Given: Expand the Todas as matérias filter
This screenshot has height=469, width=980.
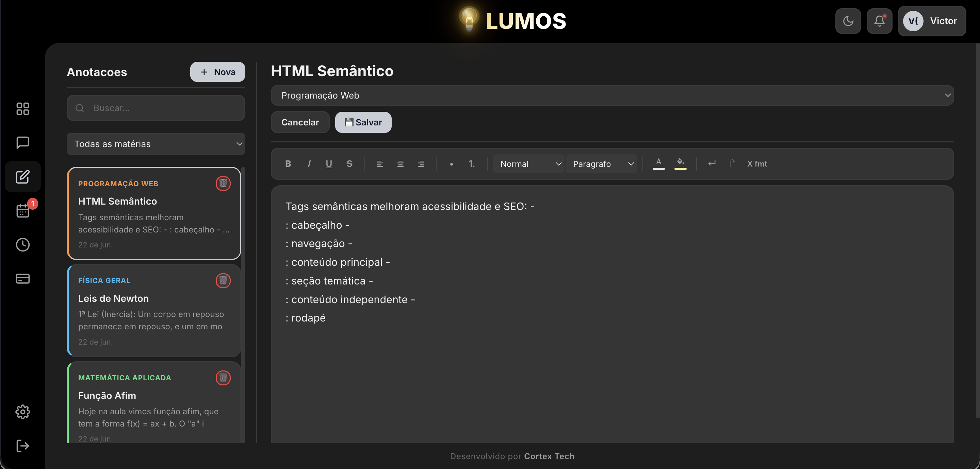Looking at the screenshot, I should coord(156,144).
